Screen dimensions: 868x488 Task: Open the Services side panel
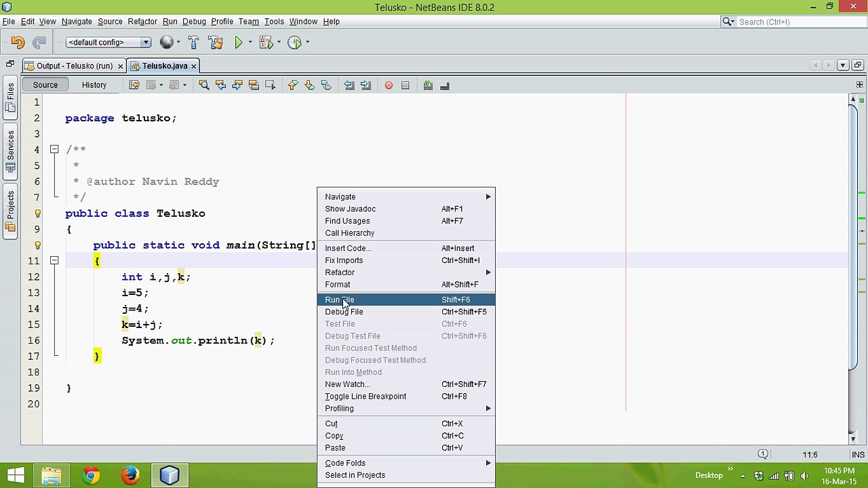click(x=10, y=152)
